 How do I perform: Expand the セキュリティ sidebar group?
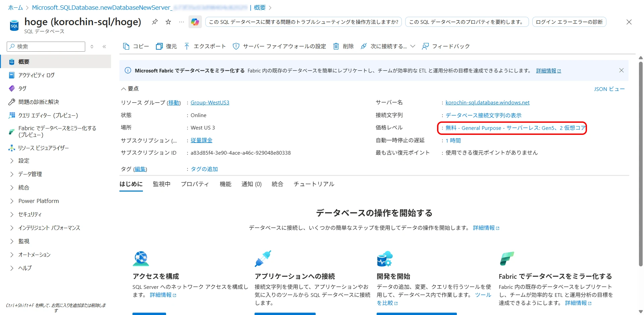(x=30, y=214)
